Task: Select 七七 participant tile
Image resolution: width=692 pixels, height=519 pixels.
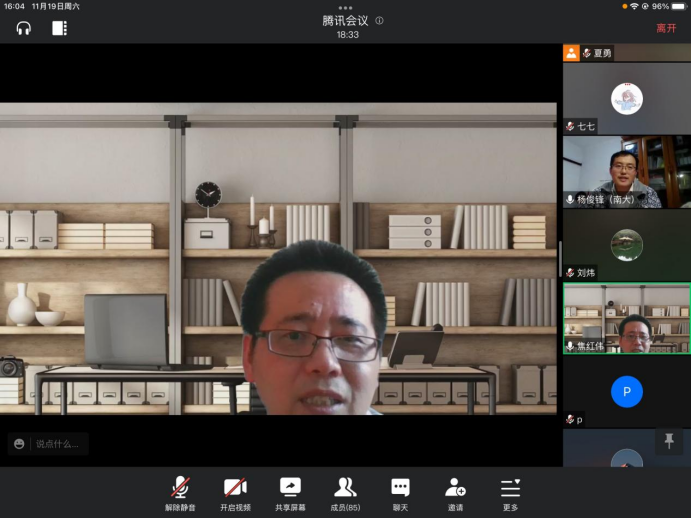Action: pos(626,99)
